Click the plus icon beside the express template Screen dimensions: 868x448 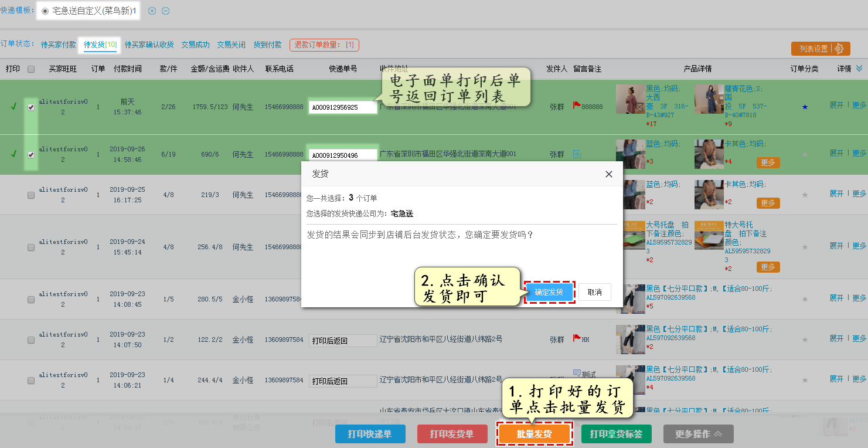(152, 11)
